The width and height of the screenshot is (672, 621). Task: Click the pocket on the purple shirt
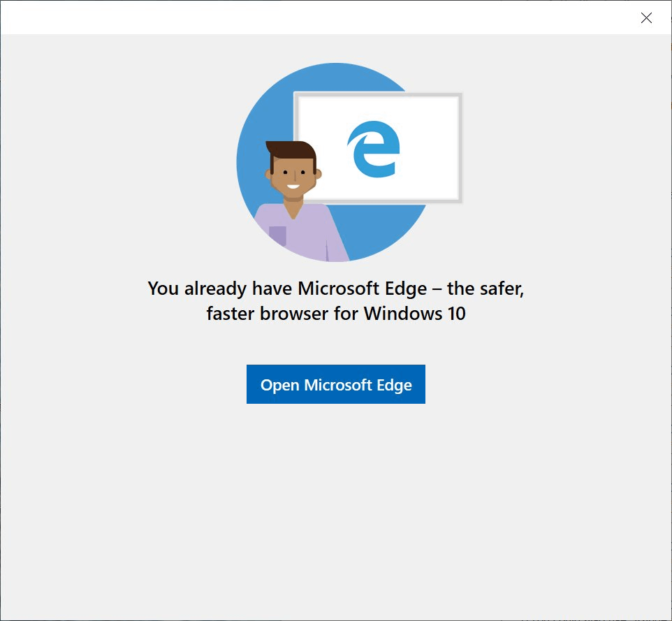click(278, 235)
